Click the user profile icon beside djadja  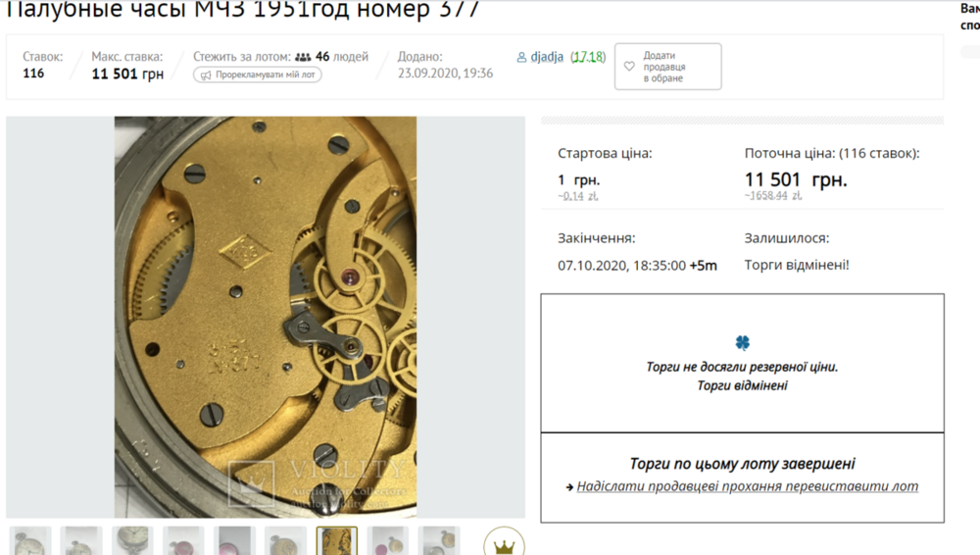tap(522, 57)
